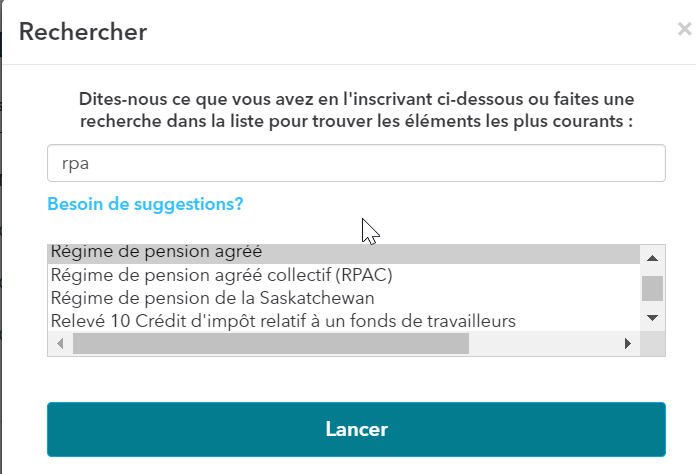
Task: Click the list's scroll down arrow
Action: click(652, 318)
